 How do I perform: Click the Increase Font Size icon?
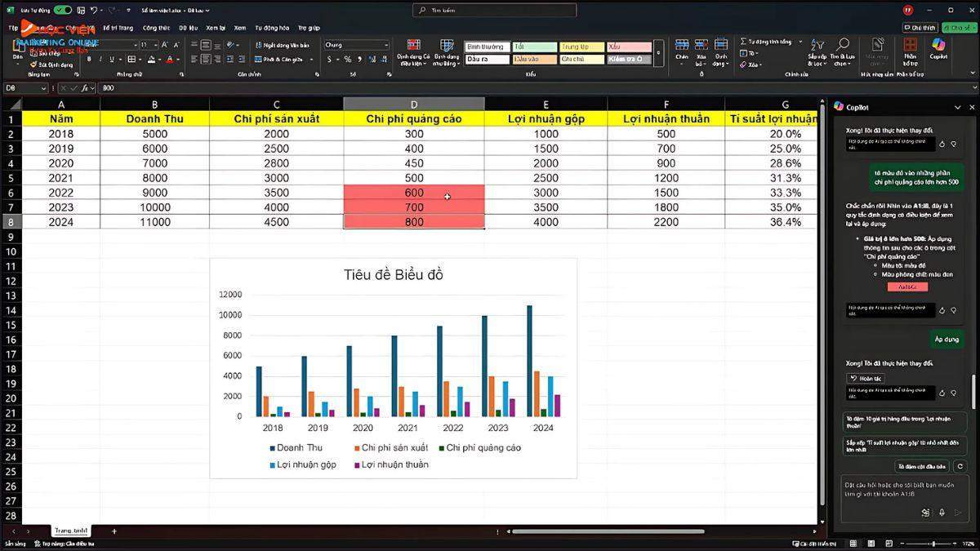(x=165, y=45)
